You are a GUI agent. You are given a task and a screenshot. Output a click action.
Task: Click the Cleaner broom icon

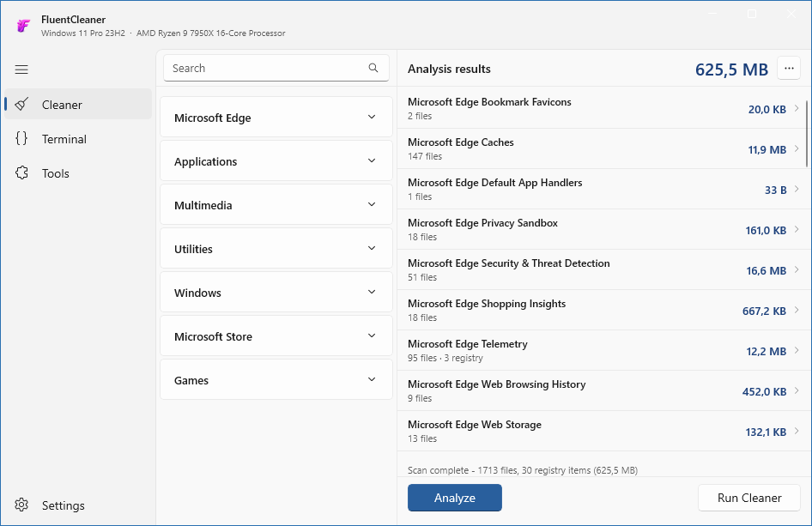click(21, 104)
